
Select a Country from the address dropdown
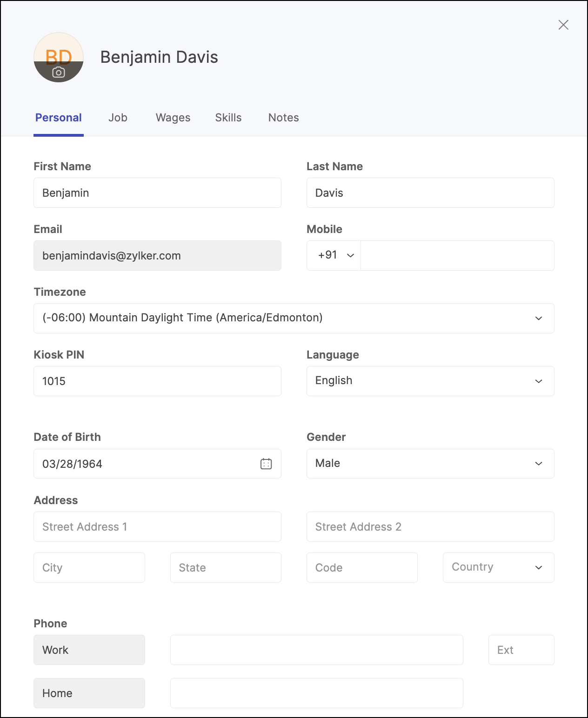coord(498,567)
